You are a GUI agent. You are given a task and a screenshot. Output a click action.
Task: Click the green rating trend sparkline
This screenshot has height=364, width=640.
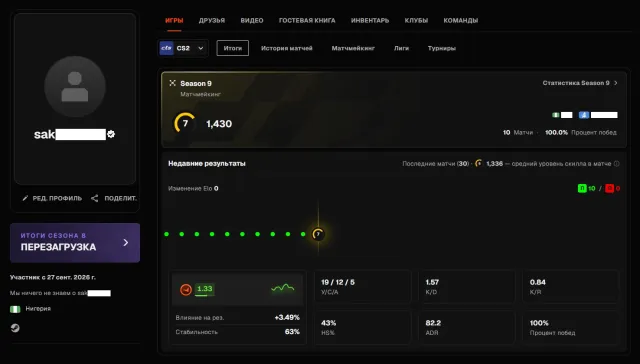pyautogui.click(x=282, y=288)
